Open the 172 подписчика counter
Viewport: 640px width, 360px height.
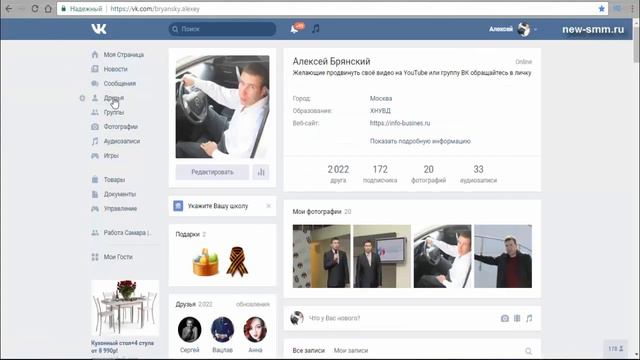[380, 173]
